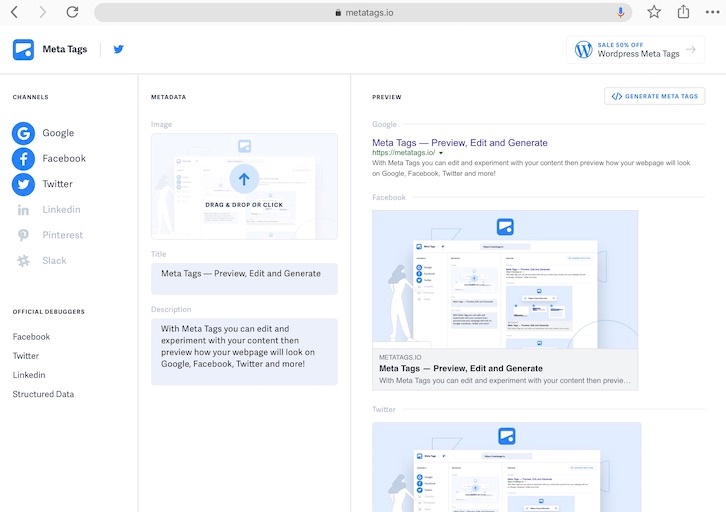Enable the Linkedin channel icon
The image size is (726, 512).
click(23, 210)
